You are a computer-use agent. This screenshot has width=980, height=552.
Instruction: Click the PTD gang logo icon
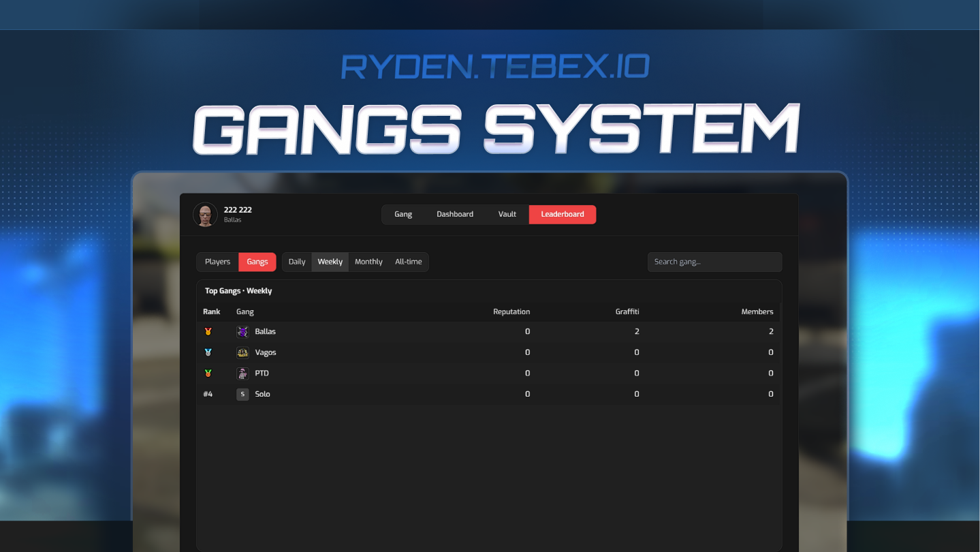(x=242, y=373)
